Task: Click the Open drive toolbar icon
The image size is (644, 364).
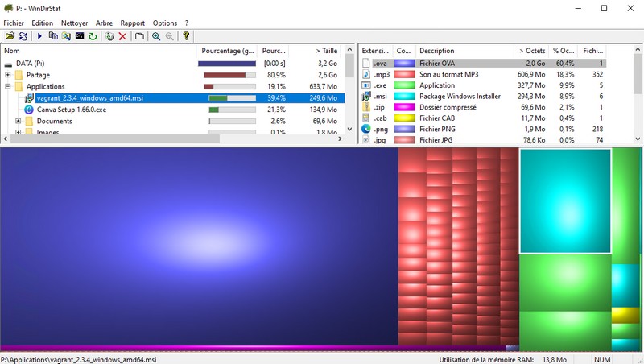Action: pyautogui.click(x=8, y=36)
